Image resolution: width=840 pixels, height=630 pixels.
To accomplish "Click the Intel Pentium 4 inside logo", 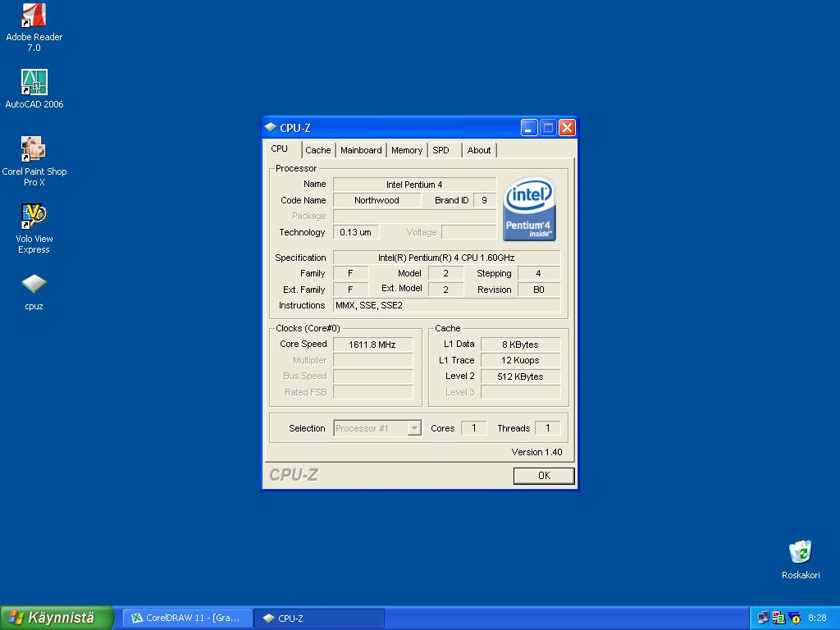I will coord(529,209).
